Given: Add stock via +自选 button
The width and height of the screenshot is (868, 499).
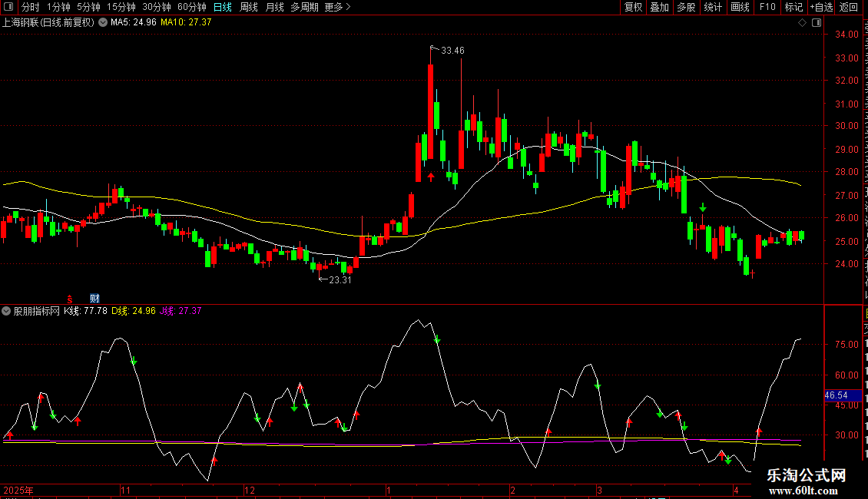Looking at the screenshot, I should (821, 7).
